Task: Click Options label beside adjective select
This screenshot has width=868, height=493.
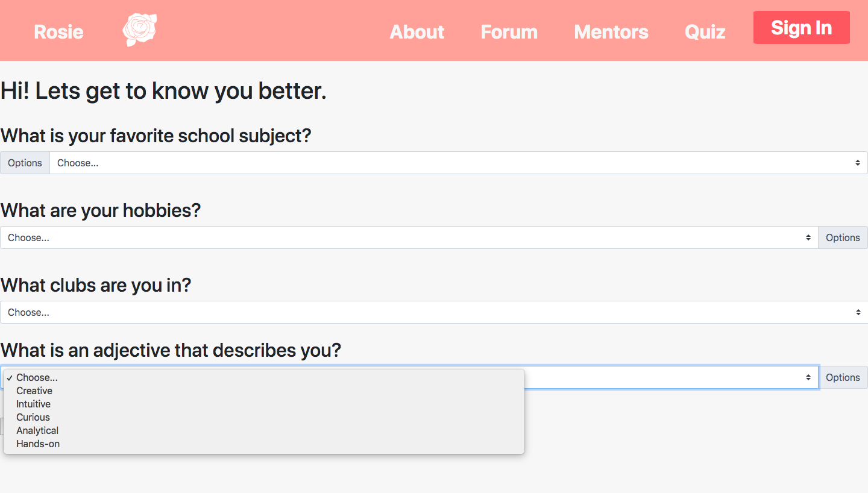Action: [x=843, y=377]
